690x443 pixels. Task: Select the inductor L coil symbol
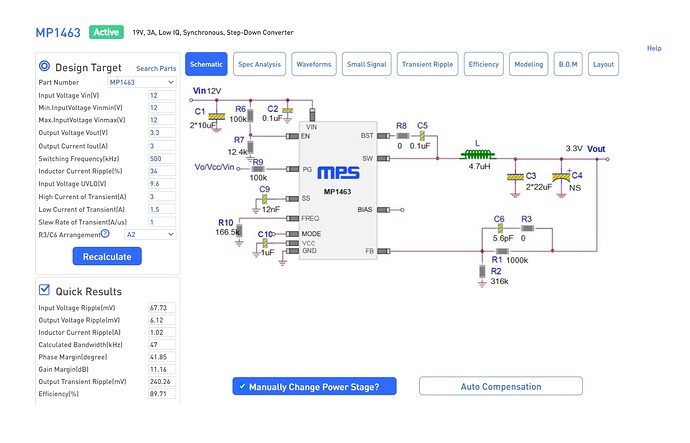click(478, 154)
